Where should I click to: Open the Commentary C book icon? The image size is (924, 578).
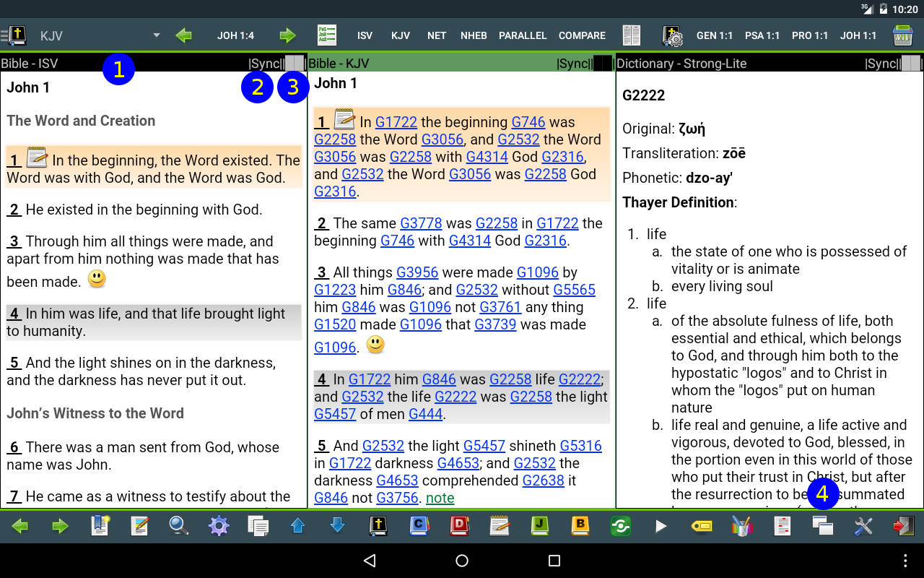coord(419,526)
